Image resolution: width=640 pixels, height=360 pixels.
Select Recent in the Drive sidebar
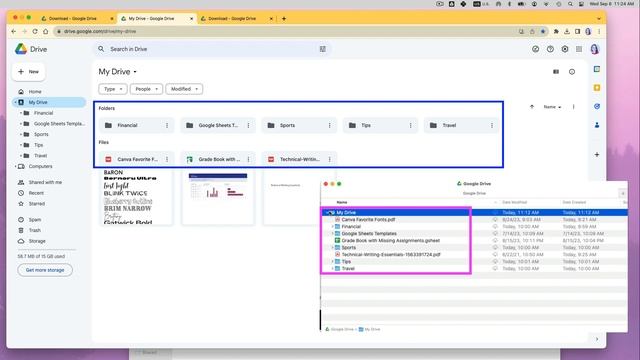pyautogui.click(x=49, y=193)
